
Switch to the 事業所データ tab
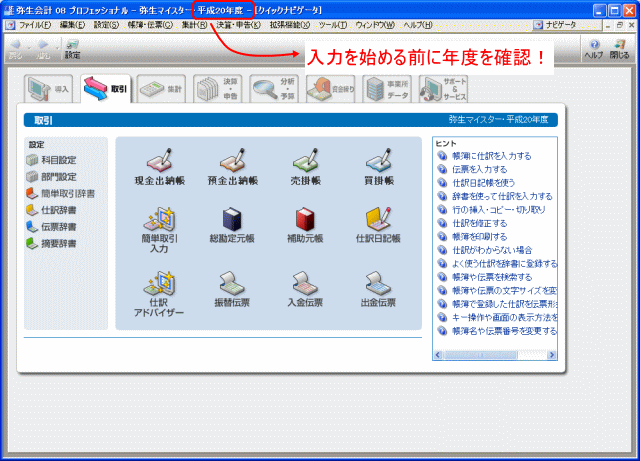[387, 89]
